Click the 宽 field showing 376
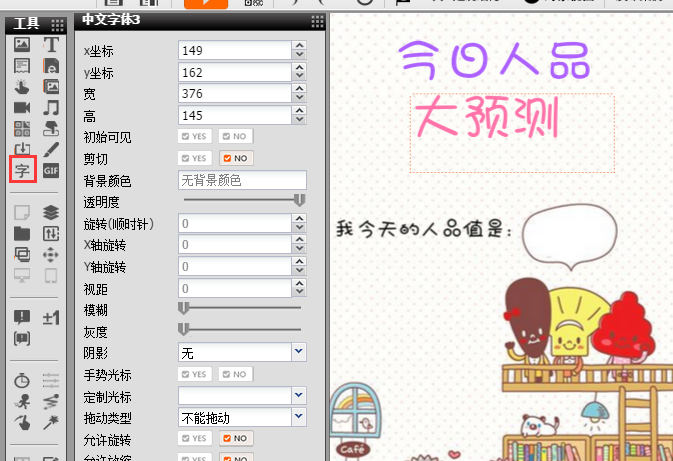 (235, 93)
